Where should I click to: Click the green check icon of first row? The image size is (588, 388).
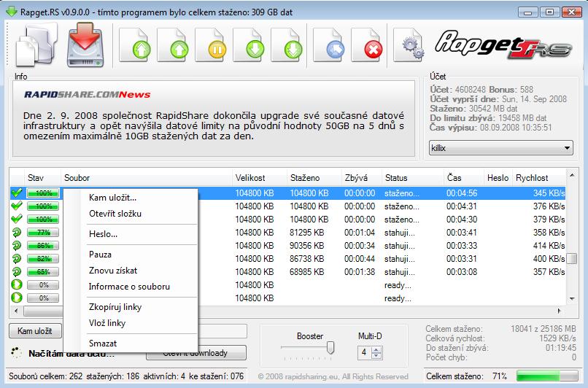tap(17, 193)
